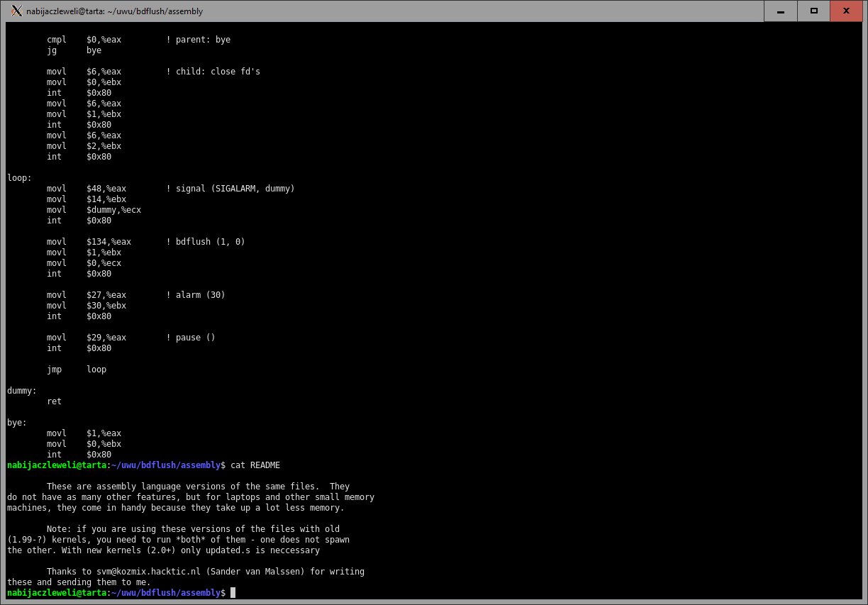Image resolution: width=868 pixels, height=605 pixels.
Task: Maximize the terminal window
Action: [813, 11]
